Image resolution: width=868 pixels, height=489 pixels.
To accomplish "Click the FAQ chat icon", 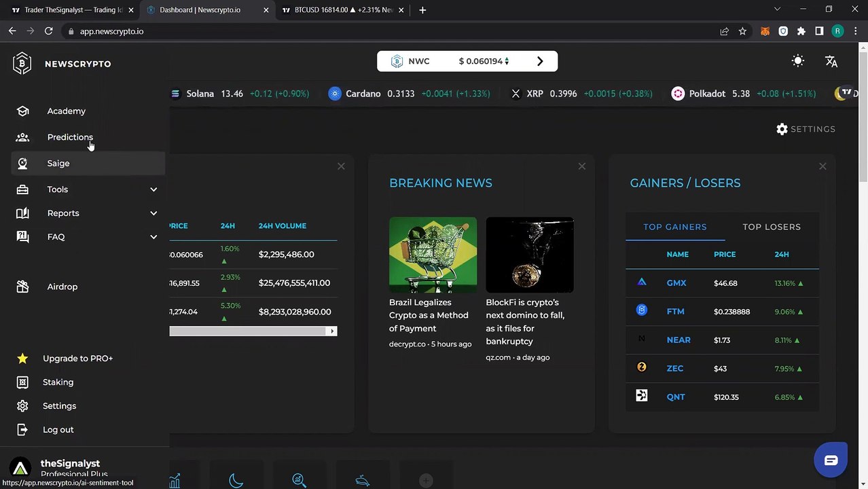I will coord(22,236).
